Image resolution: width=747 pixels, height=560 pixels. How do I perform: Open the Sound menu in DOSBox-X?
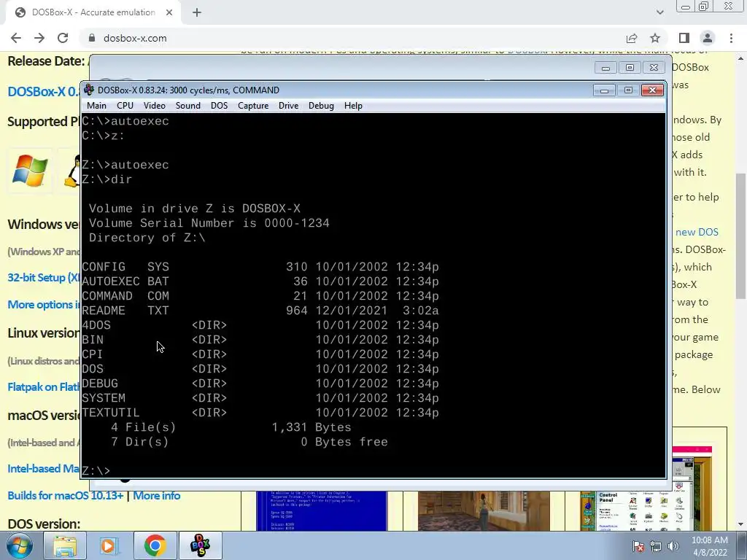click(x=187, y=106)
